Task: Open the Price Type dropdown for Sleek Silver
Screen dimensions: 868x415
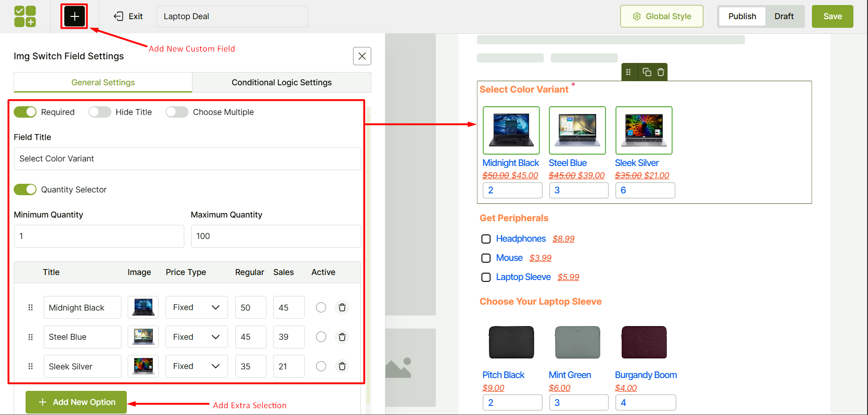Action: (196, 366)
